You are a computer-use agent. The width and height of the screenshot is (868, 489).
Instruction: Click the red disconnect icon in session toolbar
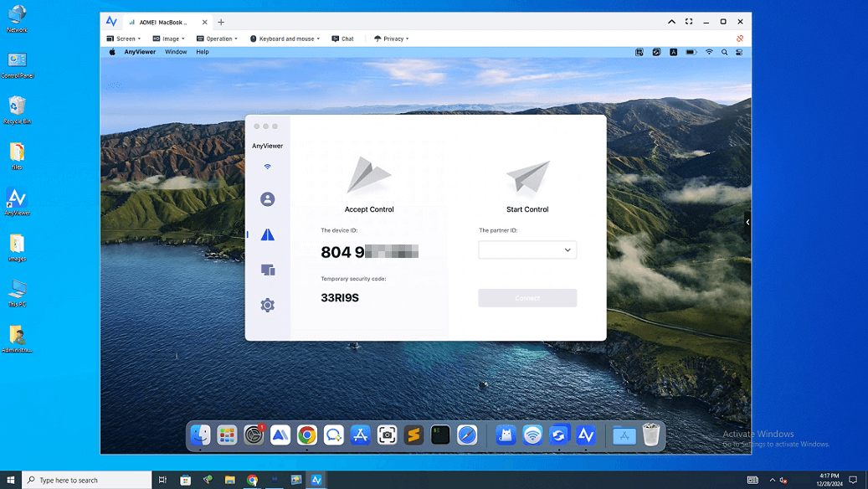740,39
